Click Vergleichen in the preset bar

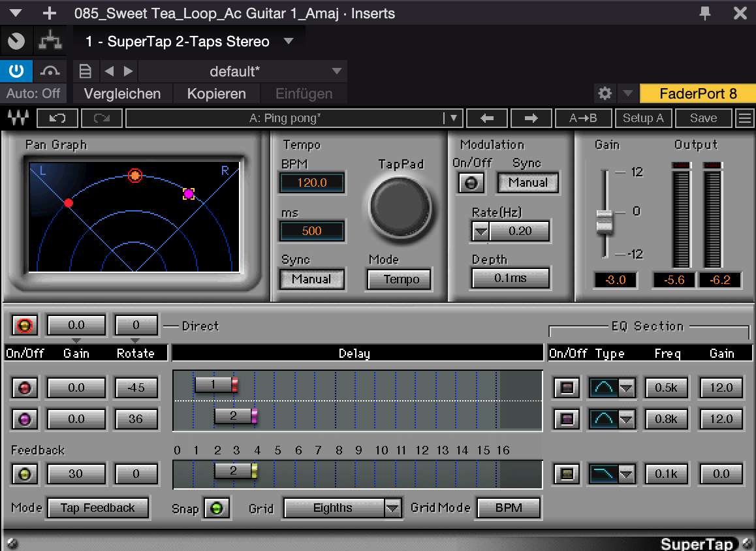(122, 93)
